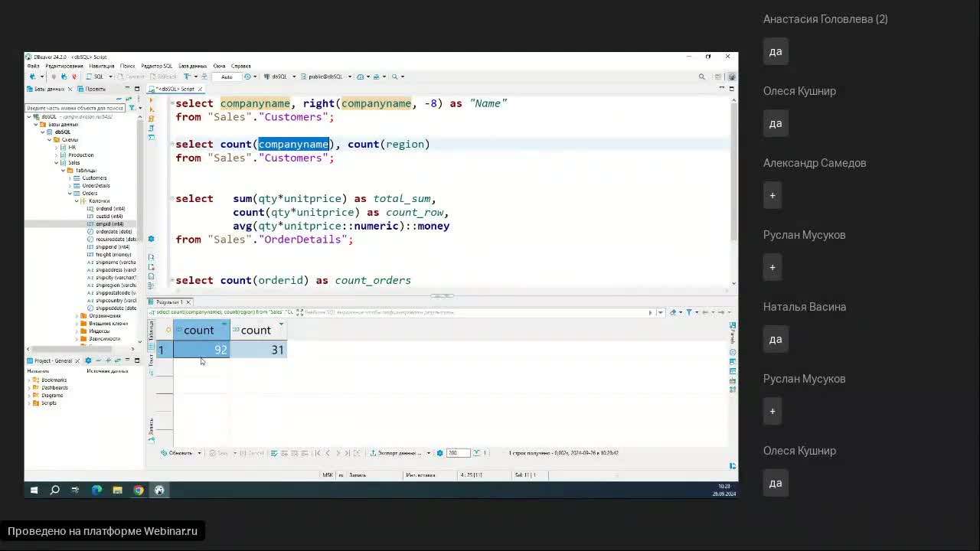980x551 pixels.
Task: Close the <dbSQL> Script editor tab
Action: pyautogui.click(x=201, y=89)
